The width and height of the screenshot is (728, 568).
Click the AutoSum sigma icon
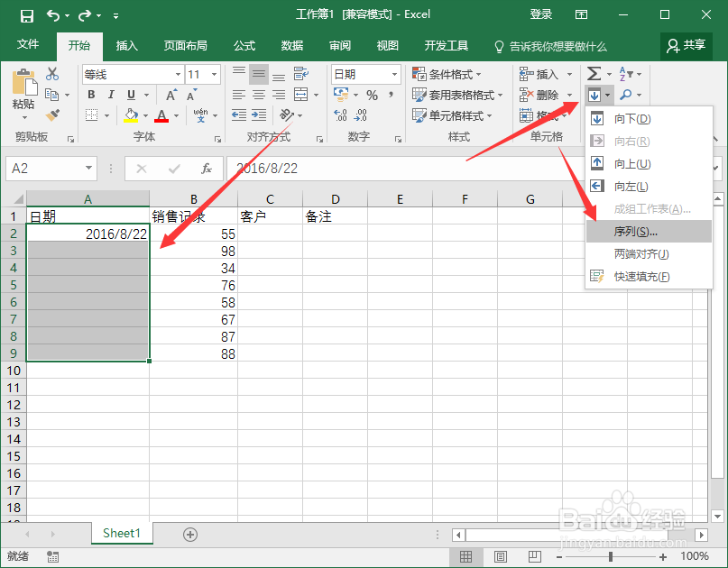594,73
